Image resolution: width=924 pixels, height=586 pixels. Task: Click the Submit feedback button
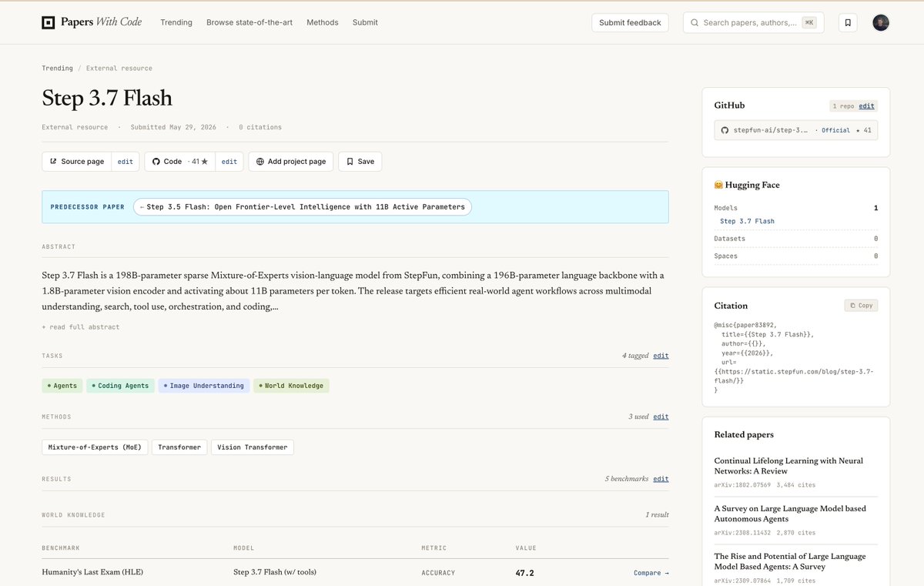630,22
